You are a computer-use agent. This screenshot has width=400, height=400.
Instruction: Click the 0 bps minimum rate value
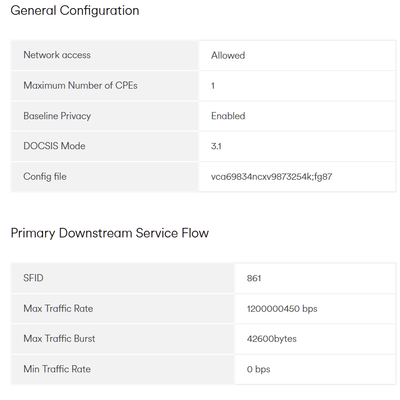258,369
